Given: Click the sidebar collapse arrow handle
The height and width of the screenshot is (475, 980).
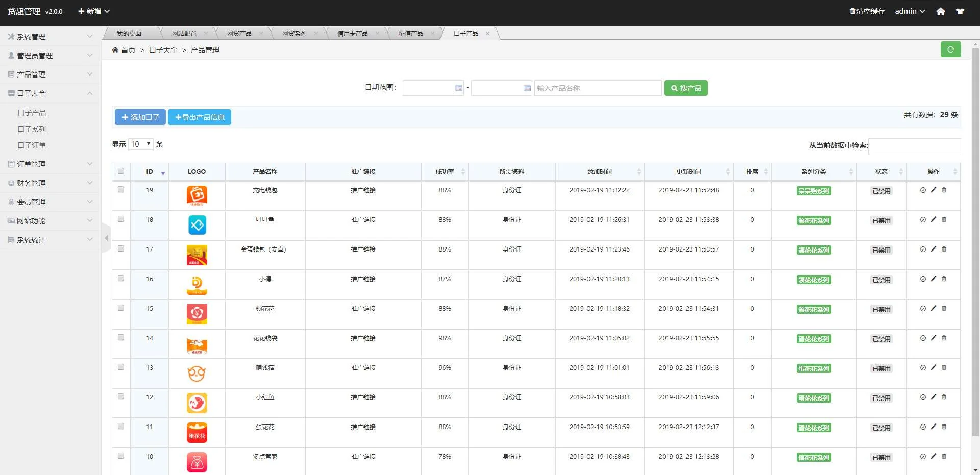Looking at the screenshot, I should 106,238.
